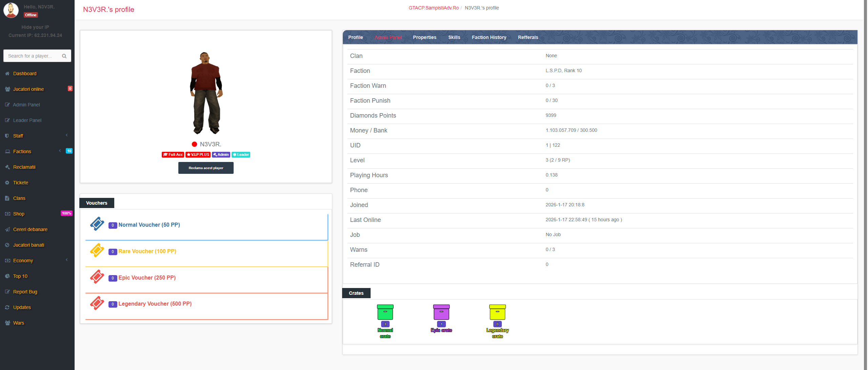The image size is (868, 370).
Task: Go to the Shop sidebar page
Action: pos(19,214)
